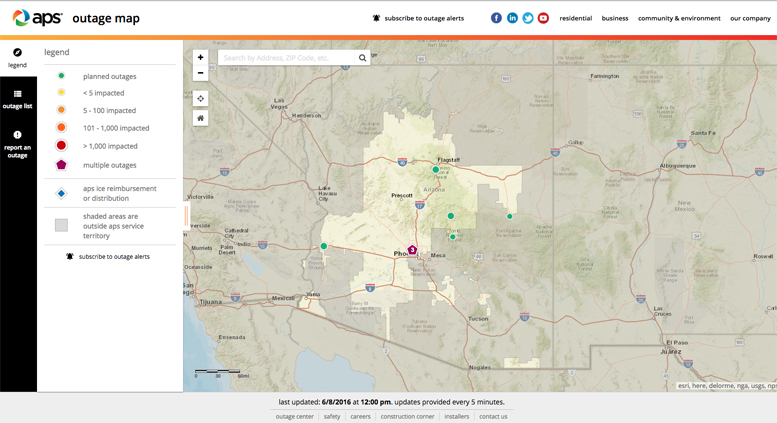
Task: Zoom out with the minus button
Action: click(x=200, y=73)
